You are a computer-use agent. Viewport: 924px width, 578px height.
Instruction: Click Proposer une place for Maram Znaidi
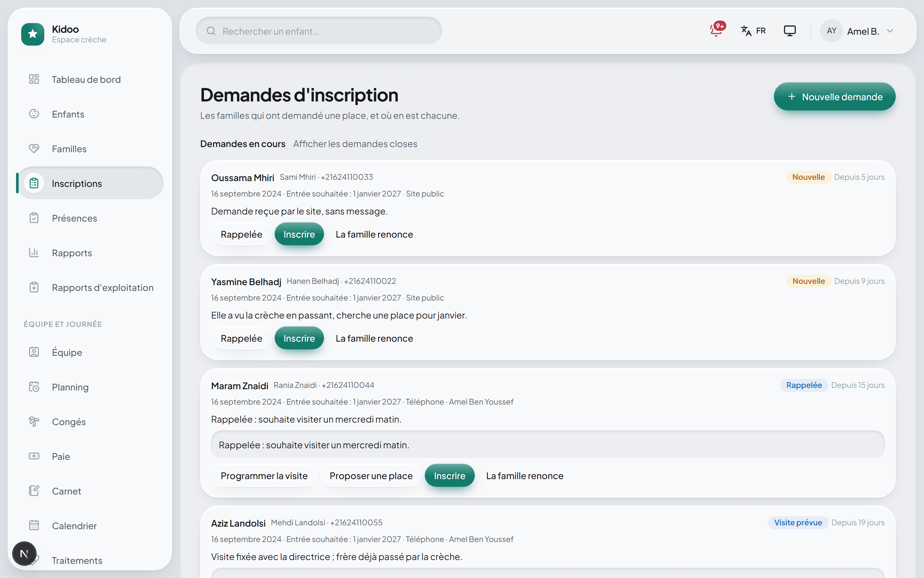coord(371,476)
